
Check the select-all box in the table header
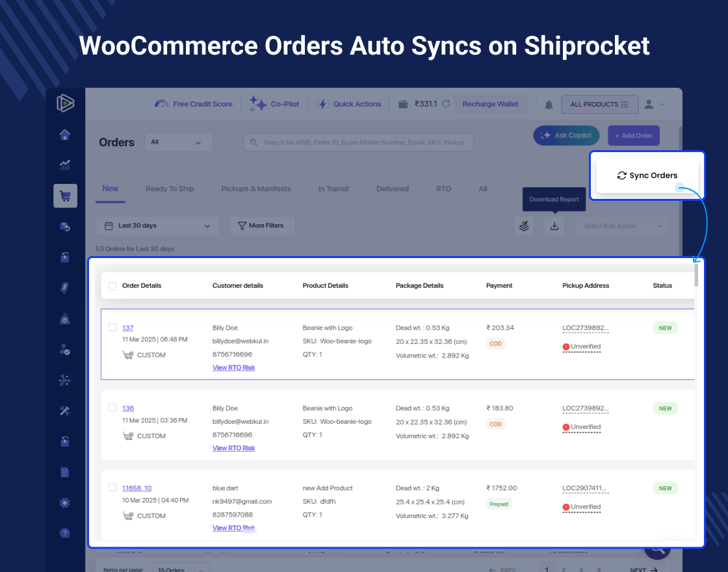point(112,285)
